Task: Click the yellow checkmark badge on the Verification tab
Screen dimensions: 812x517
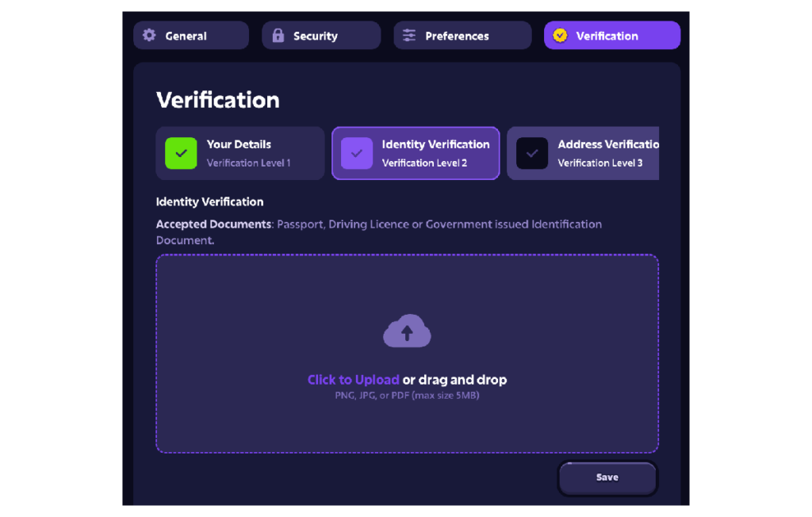Action: (x=560, y=36)
